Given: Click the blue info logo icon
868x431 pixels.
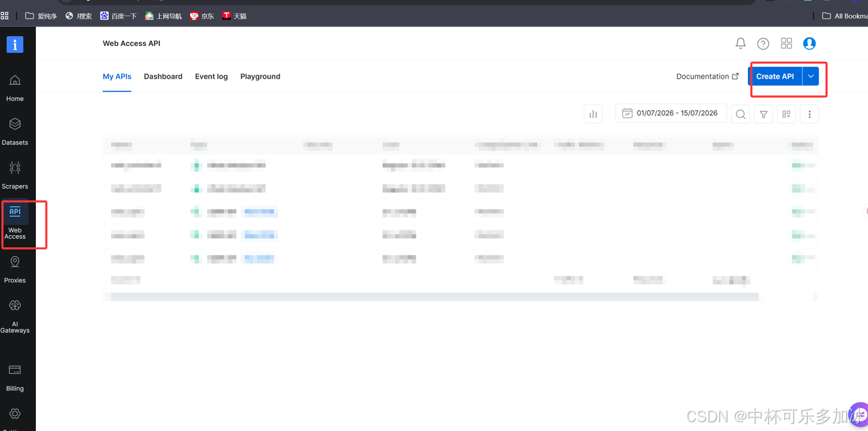Looking at the screenshot, I should (15, 45).
